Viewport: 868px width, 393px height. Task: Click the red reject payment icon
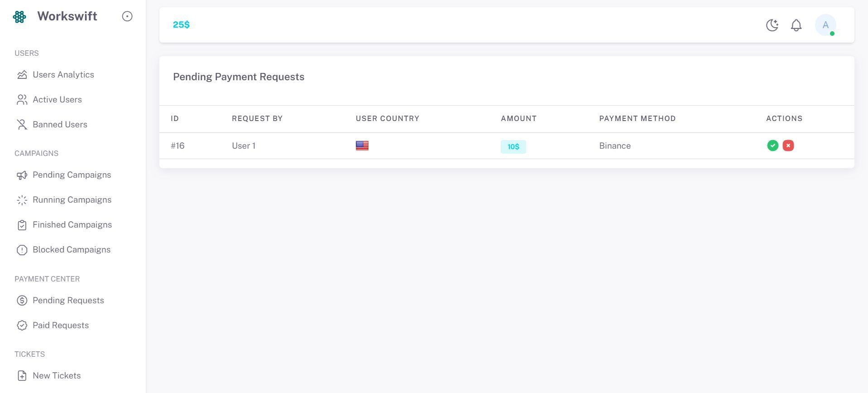click(788, 146)
